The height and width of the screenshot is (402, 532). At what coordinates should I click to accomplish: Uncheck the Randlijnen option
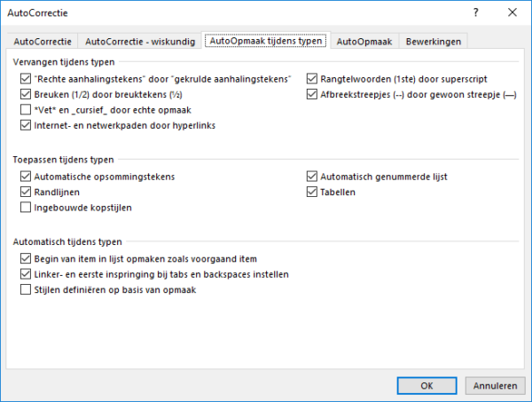coord(26,192)
